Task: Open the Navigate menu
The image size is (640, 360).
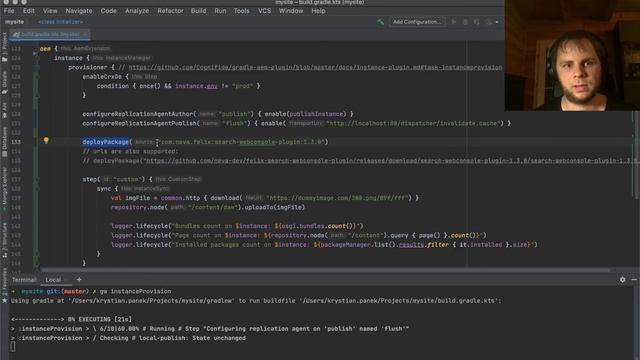Action: point(79,11)
